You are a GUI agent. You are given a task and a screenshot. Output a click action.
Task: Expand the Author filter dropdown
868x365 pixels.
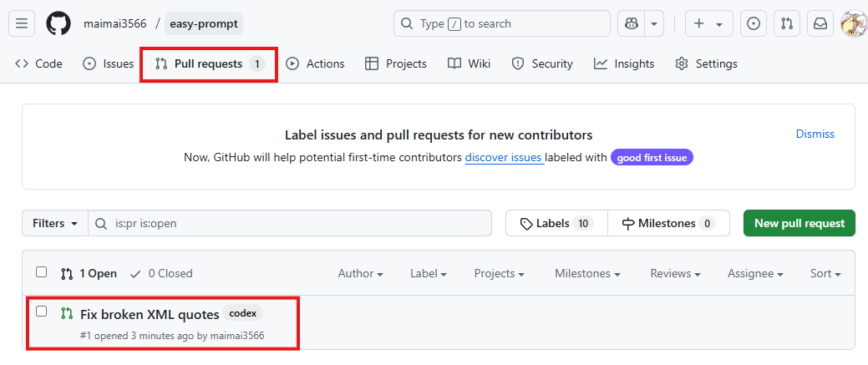[360, 273]
